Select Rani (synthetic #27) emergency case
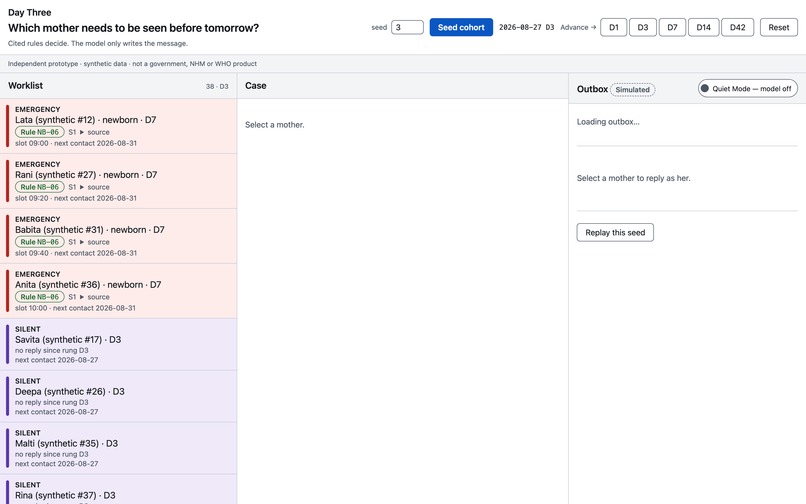The width and height of the screenshot is (806, 504). pyautogui.click(x=118, y=181)
